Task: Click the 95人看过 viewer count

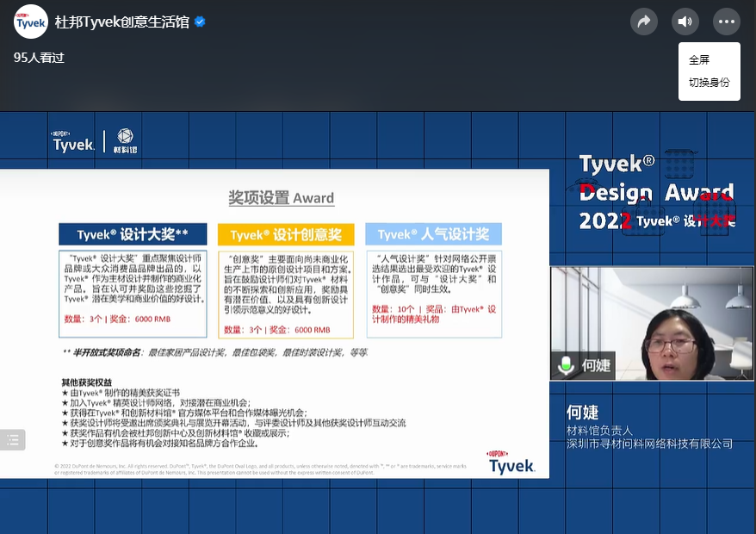Action: pyautogui.click(x=39, y=58)
